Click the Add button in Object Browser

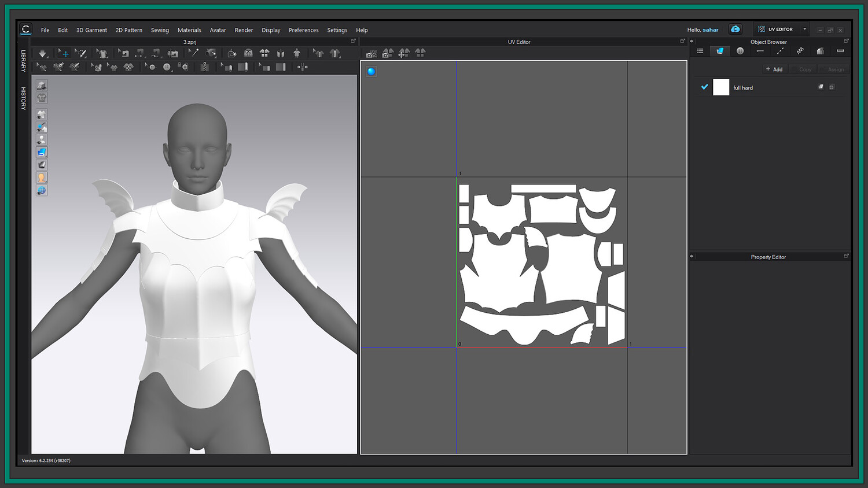[x=774, y=69]
